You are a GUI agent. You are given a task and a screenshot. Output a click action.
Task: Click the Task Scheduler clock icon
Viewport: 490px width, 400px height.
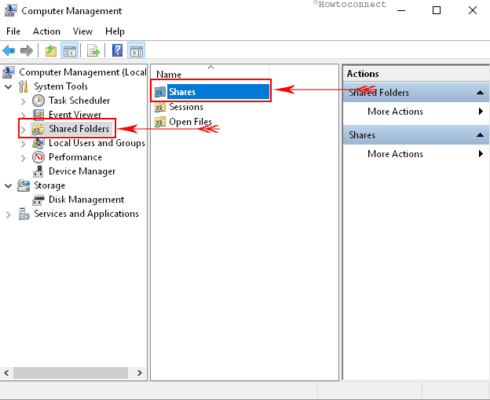tap(38, 101)
